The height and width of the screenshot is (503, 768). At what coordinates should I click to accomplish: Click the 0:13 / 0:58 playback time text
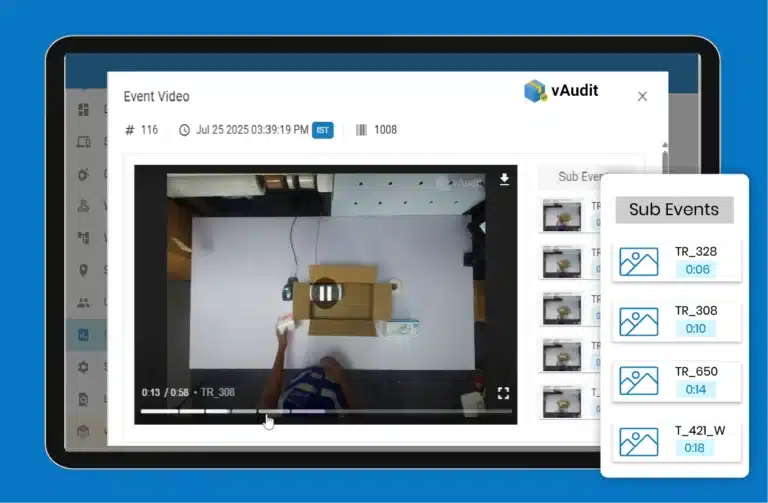click(x=165, y=392)
